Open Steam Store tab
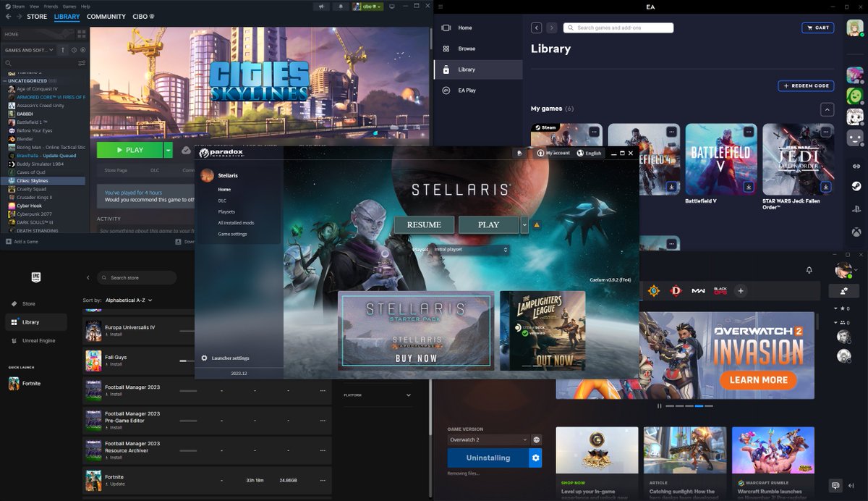This screenshot has width=868, height=501. pos(37,17)
